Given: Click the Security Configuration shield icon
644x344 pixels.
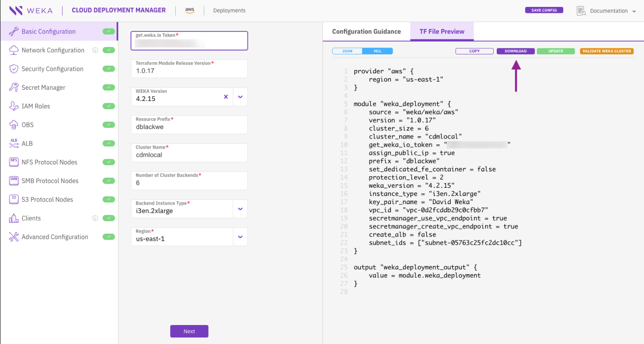Looking at the screenshot, I should (14, 69).
